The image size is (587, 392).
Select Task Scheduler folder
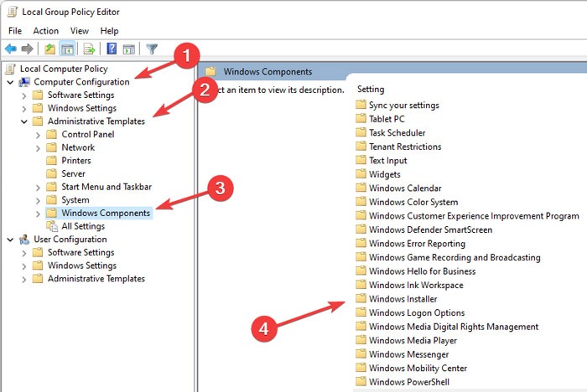tap(397, 133)
